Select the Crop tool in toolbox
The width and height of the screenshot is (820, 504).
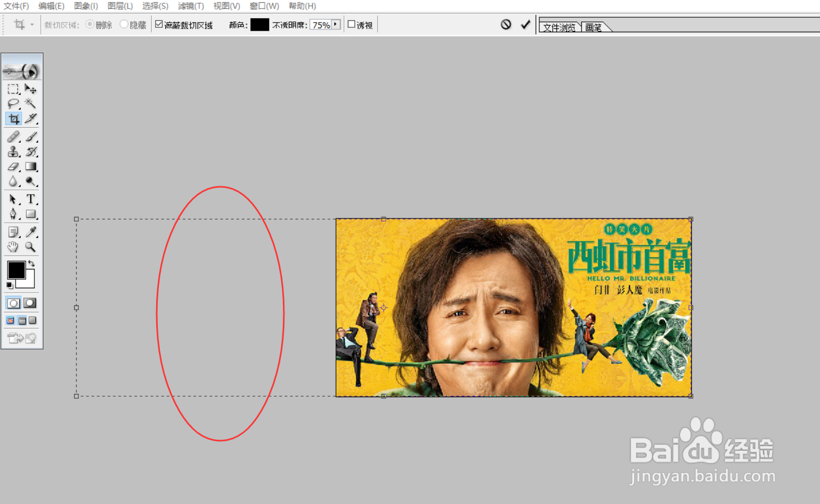coord(13,119)
